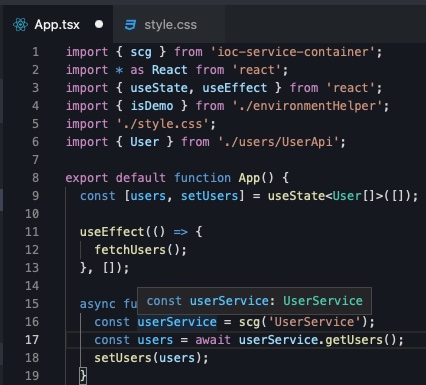Screen dimensions: 426x385
Task: Click React identifier on line 2
Action: (170, 70)
